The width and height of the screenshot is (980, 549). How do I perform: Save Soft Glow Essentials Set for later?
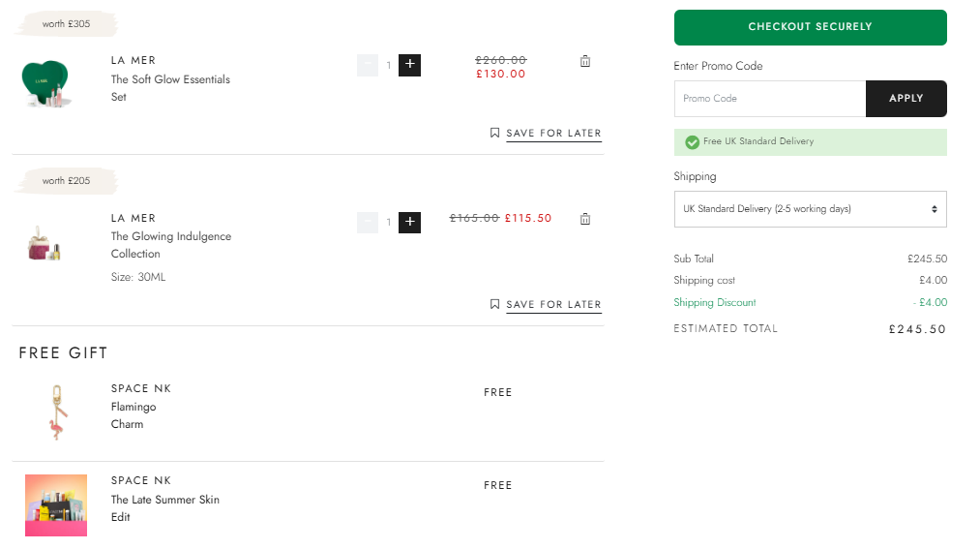coord(553,134)
